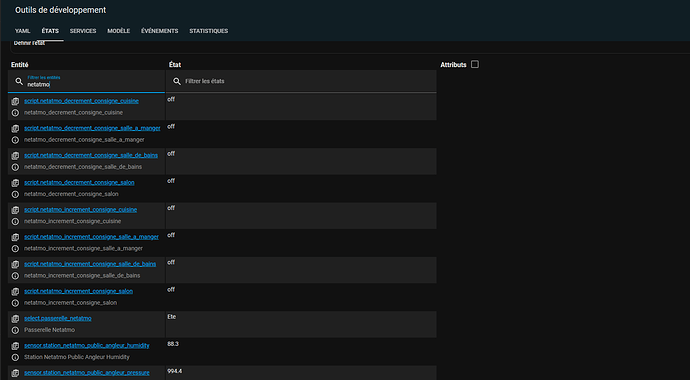Open sensor.station_netatmo_public_angleur_pressure link
This screenshot has width=690, height=380.
point(87,373)
